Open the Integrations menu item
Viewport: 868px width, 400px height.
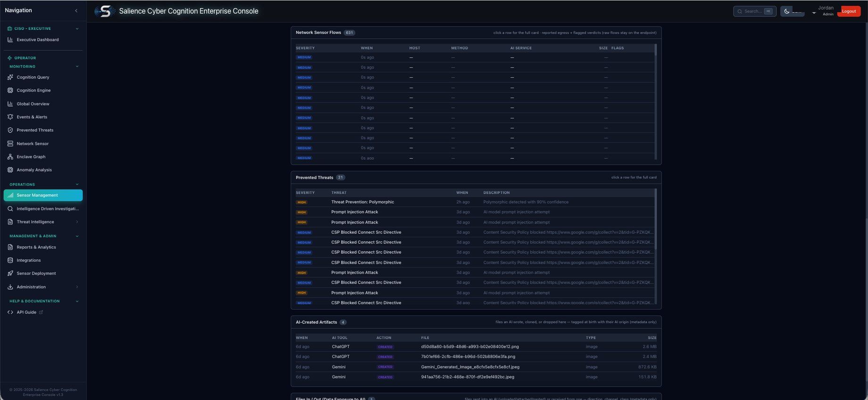pyautogui.click(x=43, y=260)
